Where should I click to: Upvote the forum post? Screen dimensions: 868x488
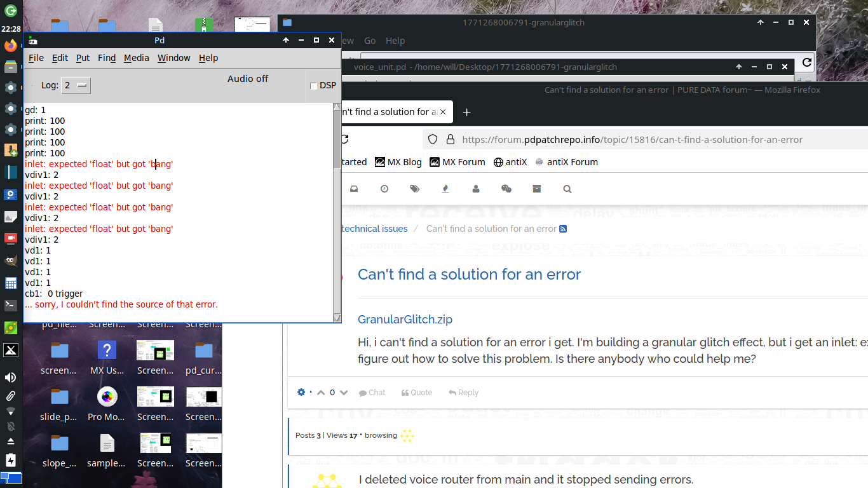point(321,392)
